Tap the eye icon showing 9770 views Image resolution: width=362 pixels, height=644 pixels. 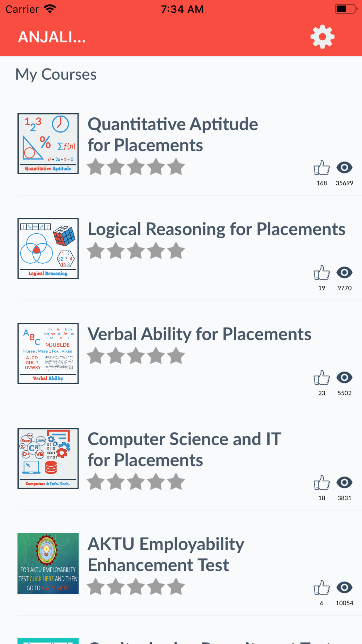(344, 272)
